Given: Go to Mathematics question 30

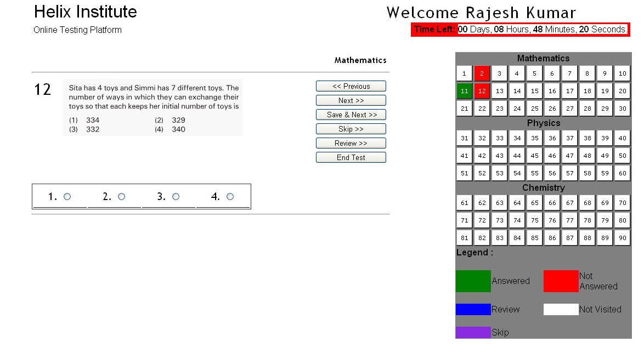Looking at the screenshot, I should pos(622,109).
